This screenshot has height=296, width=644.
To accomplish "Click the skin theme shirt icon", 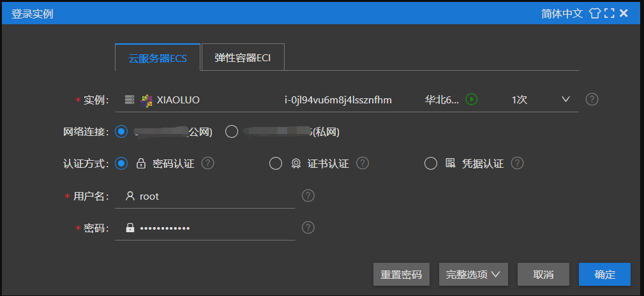I will [595, 13].
